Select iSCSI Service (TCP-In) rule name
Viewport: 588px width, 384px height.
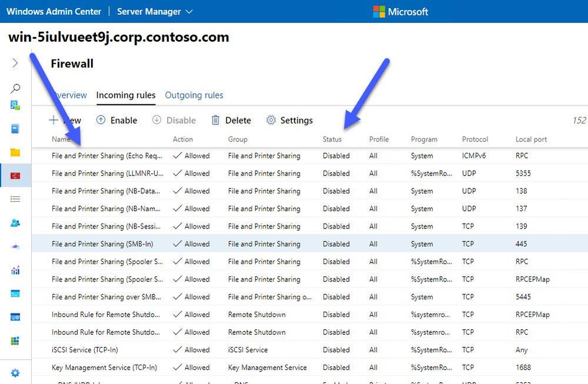point(85,350)
